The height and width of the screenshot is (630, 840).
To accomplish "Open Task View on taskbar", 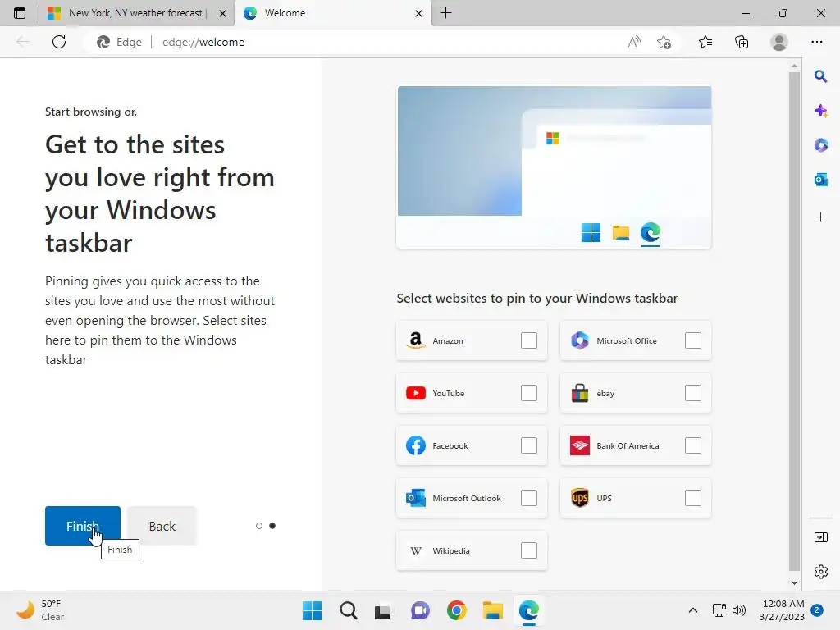I will [x=382, y=611].
